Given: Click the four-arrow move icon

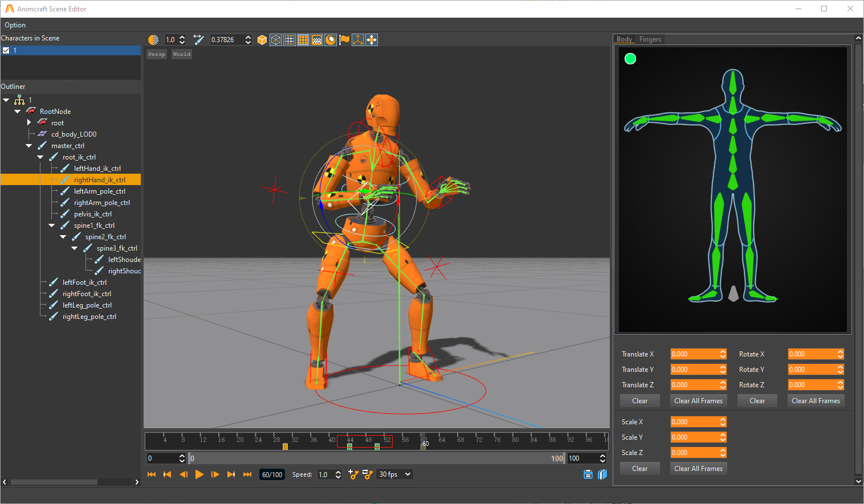Looking at the screenshot, I should [x=372, y=40].
